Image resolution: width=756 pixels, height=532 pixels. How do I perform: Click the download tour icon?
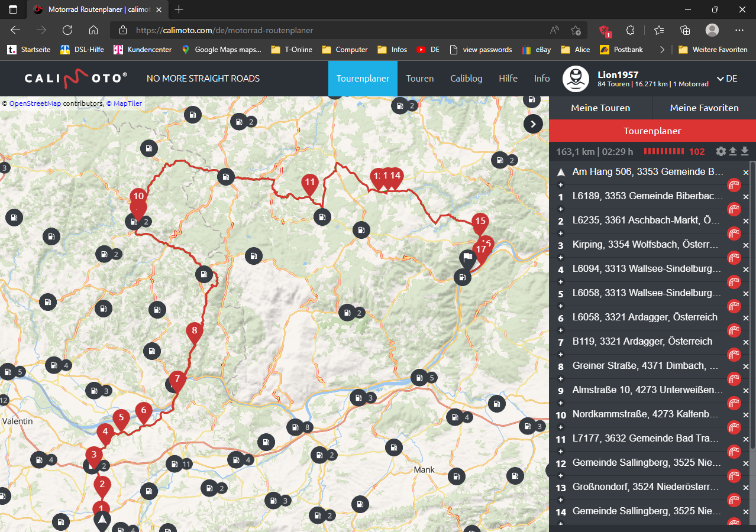coord(745,151)
